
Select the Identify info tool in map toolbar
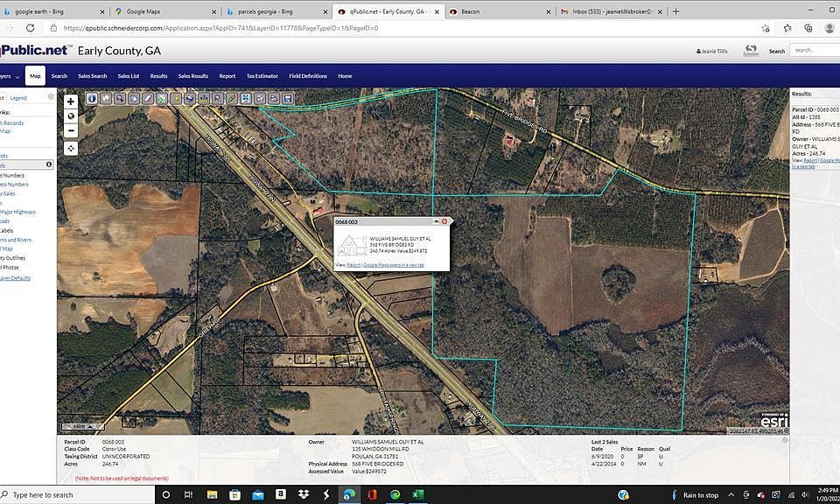(92, 99)
